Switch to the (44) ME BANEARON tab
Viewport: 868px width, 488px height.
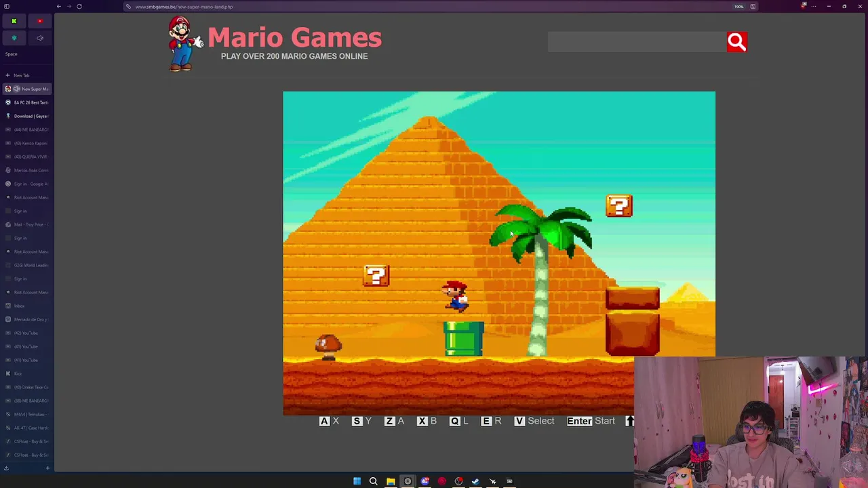pyautogui.click(x=27, y=129)
